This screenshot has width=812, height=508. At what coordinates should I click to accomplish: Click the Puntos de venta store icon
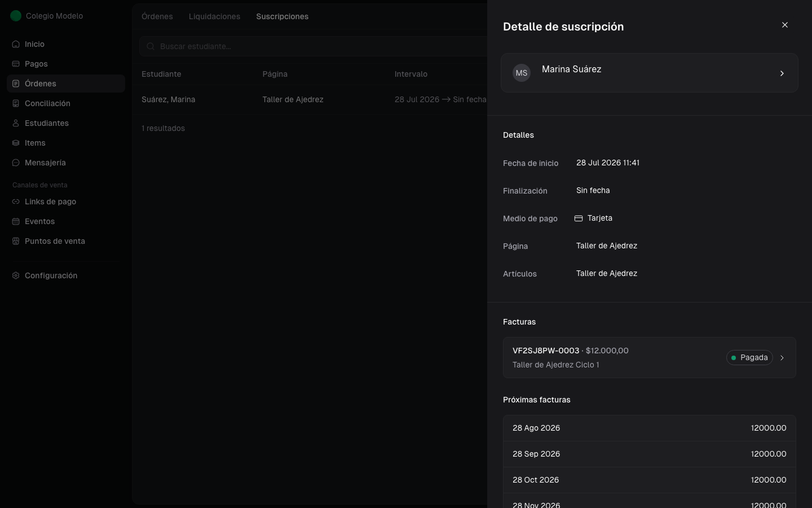pos(16,241)
